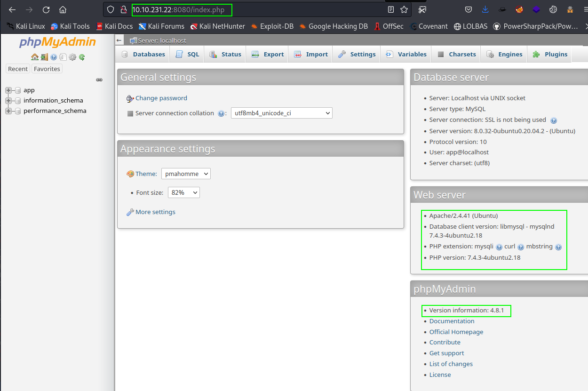Open the browser downloads panel
Image resolution: width=588 pixels, height=391 pixels.
tap(485, 9)
